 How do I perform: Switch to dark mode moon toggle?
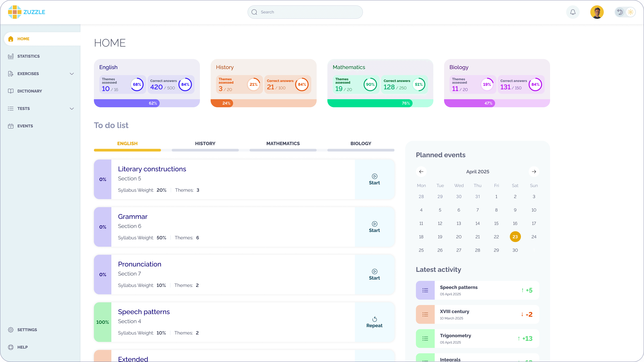click(x=620, y=12)
